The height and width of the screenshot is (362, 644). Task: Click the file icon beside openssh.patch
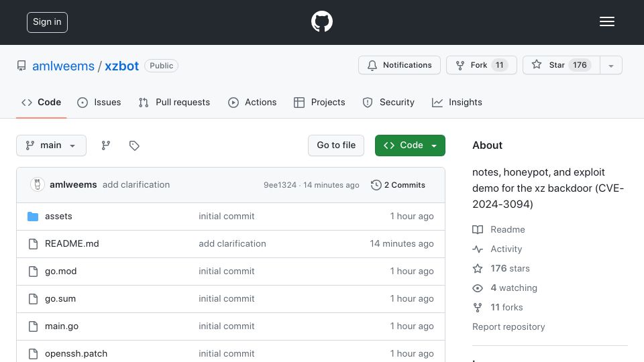[x=33, y=354]
